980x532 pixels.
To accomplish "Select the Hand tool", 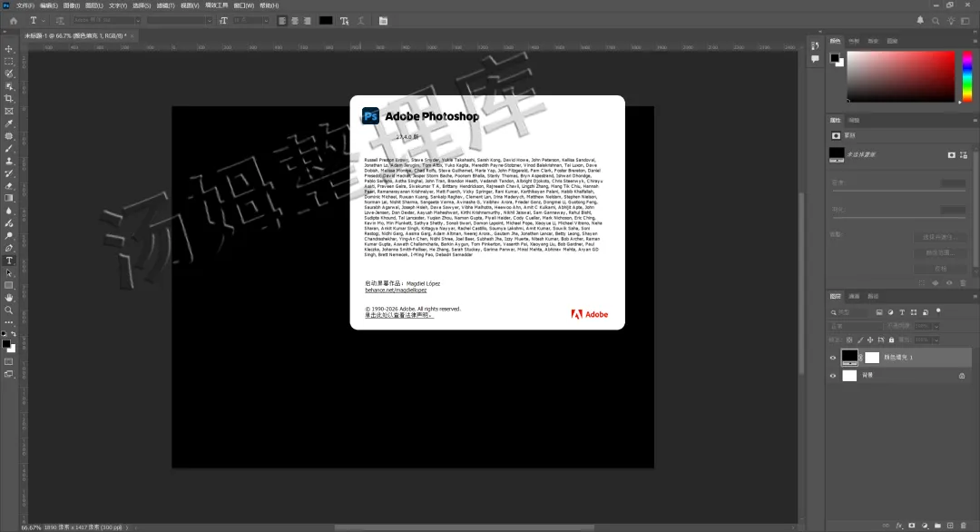I will pos(9,298).
